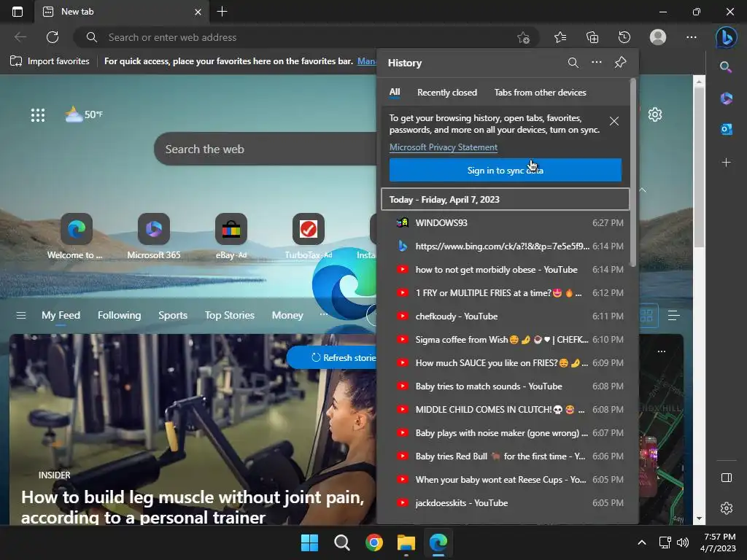The image size is (747, 560).
Task: Open news card options ellipsis
Action: click(661, 351)
